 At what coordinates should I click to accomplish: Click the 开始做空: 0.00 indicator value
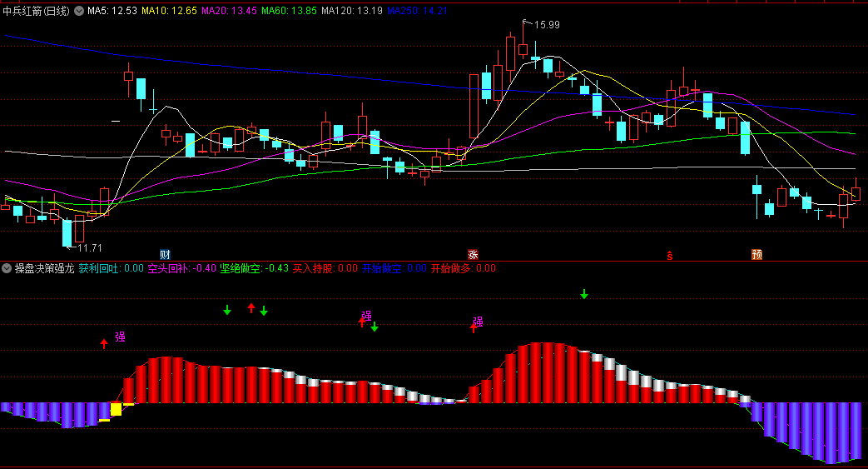tap(394, 268)
